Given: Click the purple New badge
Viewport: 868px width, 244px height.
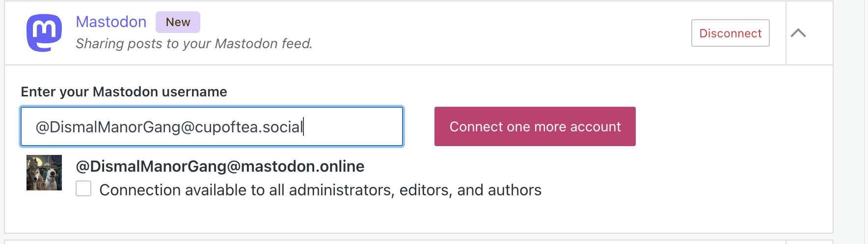Looking at the screenshot, I should [178, 22].
